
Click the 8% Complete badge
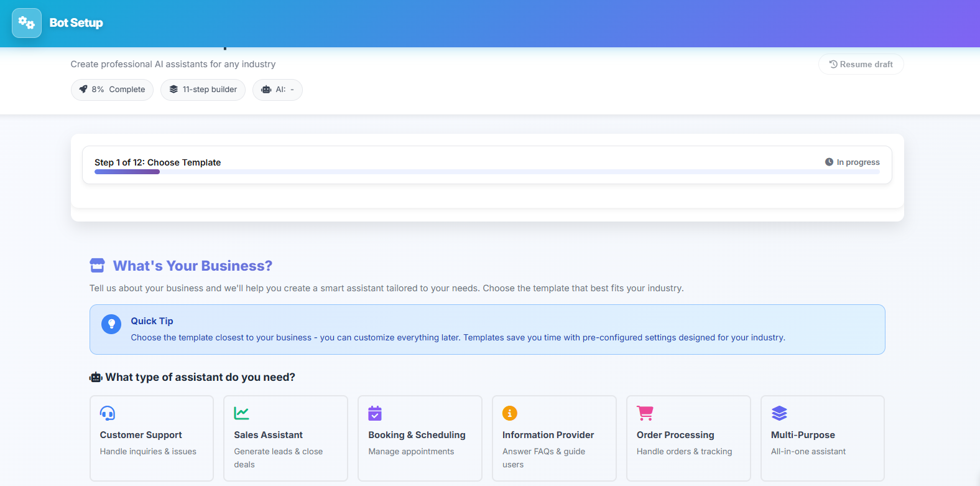112,90
